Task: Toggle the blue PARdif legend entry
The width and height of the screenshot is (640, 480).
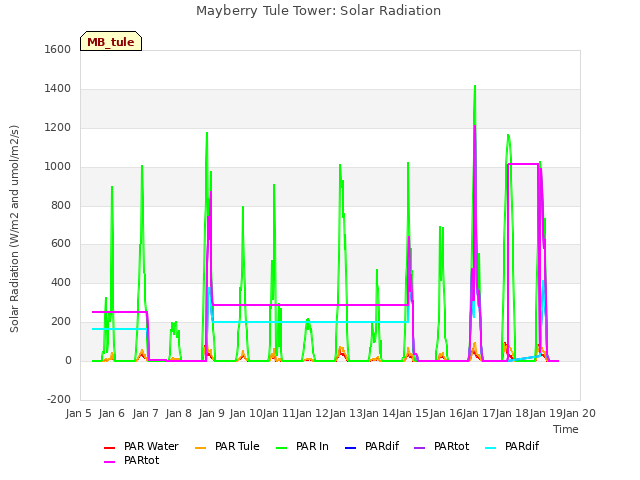Action: [x=371, y=447]
